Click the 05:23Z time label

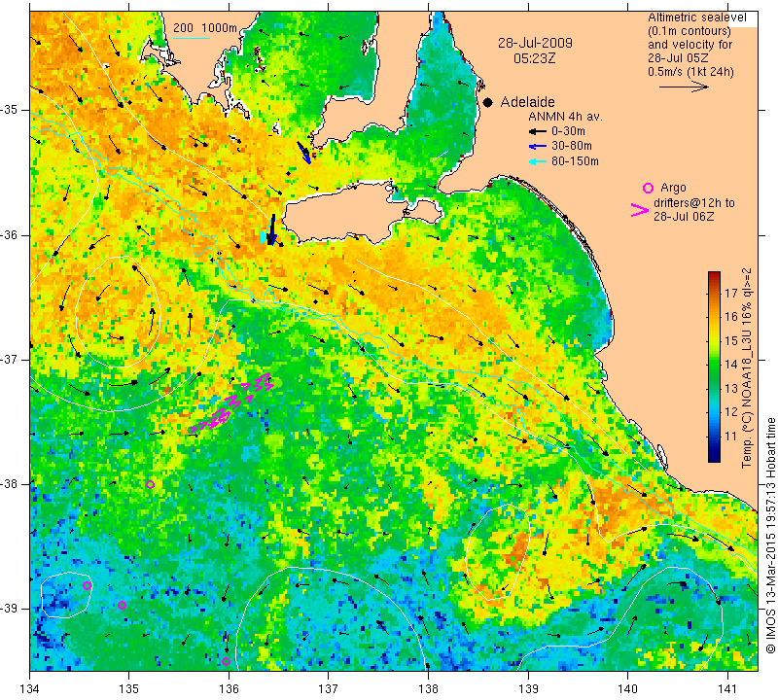point(534,58)
